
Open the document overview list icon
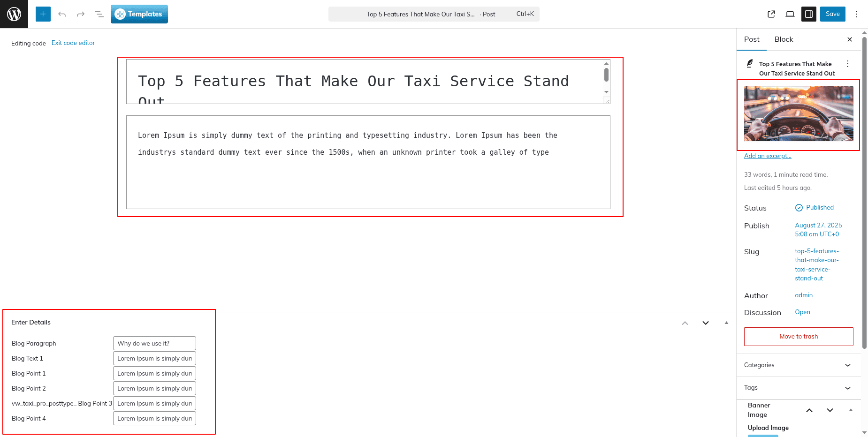99,14
